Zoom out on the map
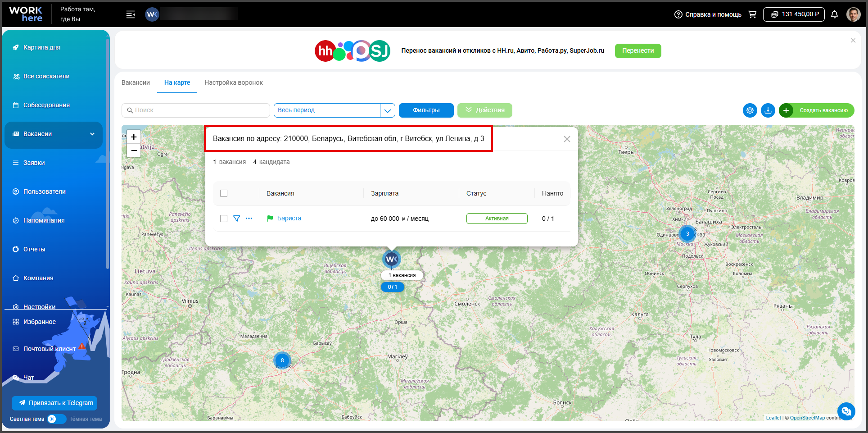Image resolution: width=868 pixels, height=433 pixels. point(134,150)
